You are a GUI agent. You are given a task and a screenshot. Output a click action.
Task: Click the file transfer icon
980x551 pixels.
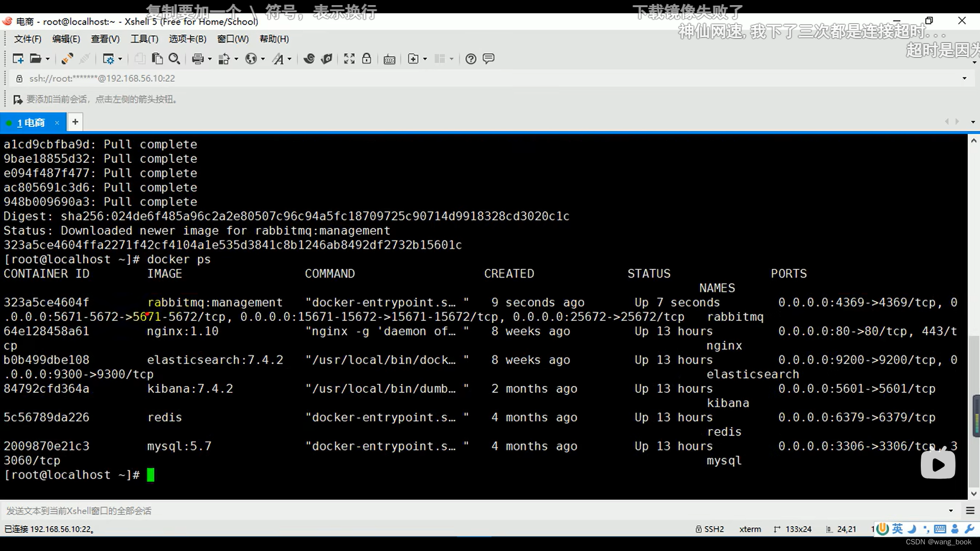(x=224, y=59)
